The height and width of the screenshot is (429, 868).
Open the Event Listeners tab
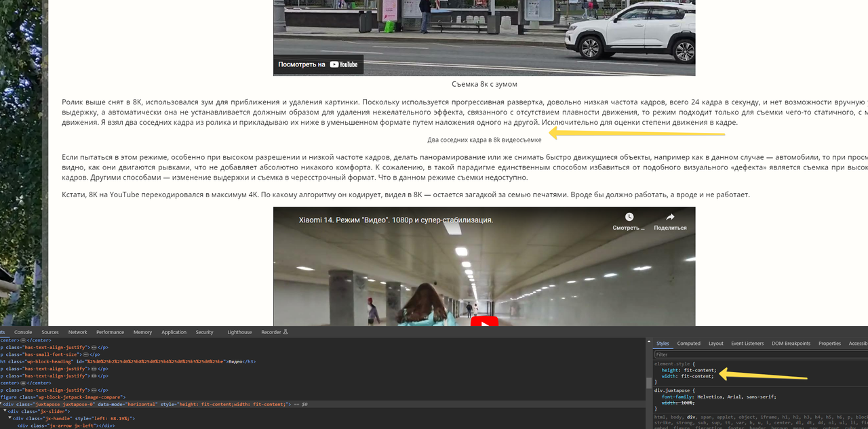747,344
